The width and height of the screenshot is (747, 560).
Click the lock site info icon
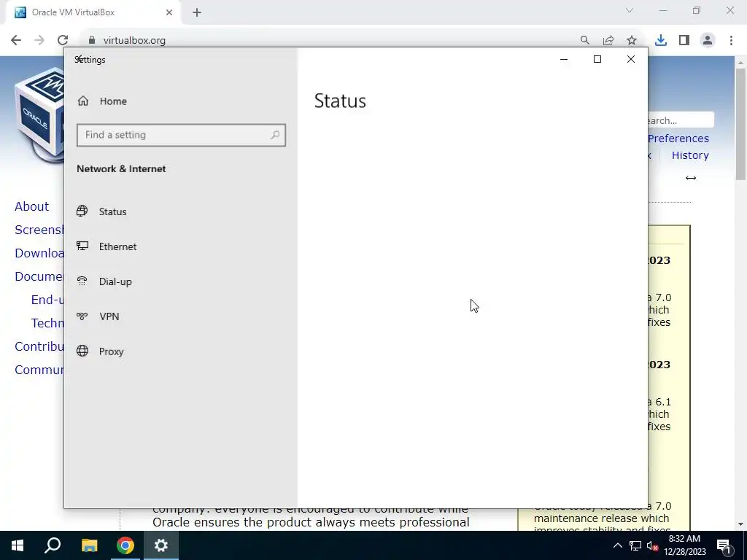tap(92, 40)
